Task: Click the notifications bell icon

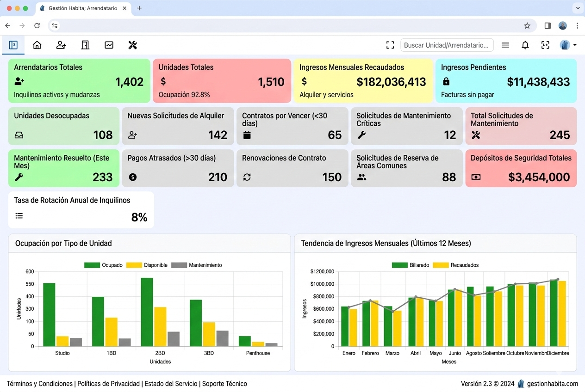Action: pyautogui.click(x=525, y=45)
